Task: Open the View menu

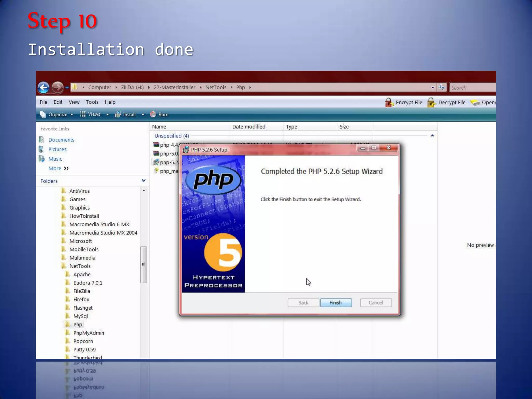Action: (74, 102)
